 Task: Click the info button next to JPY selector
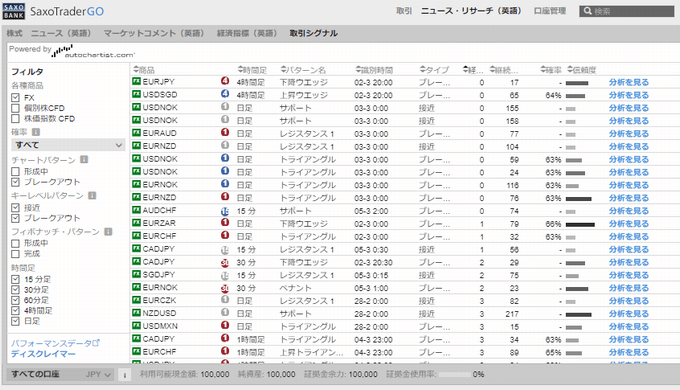124,375
